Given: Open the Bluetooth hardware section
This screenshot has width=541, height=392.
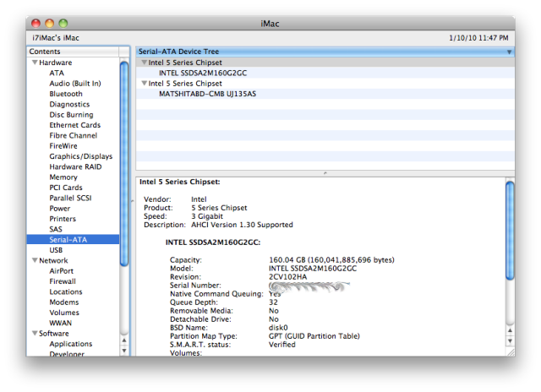Looking at the screenshot, I should click(x=66, y=94).
